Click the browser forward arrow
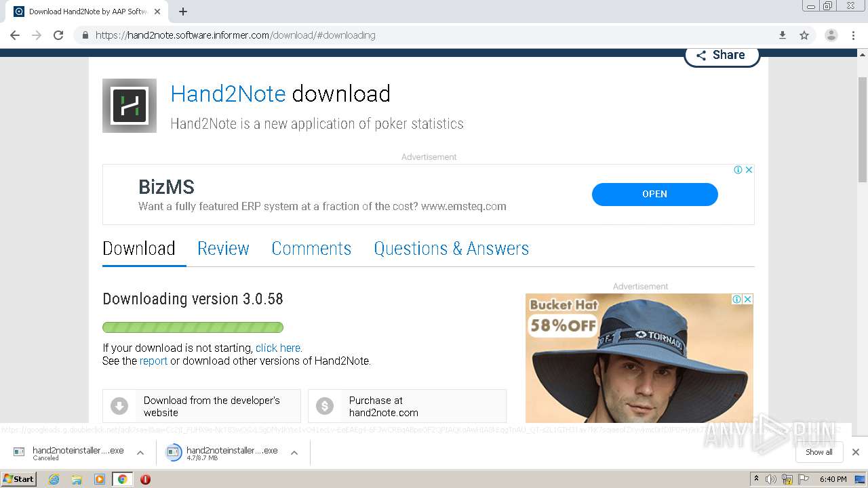Viewport: 868px width, 488px height. [x=37, y=35]
